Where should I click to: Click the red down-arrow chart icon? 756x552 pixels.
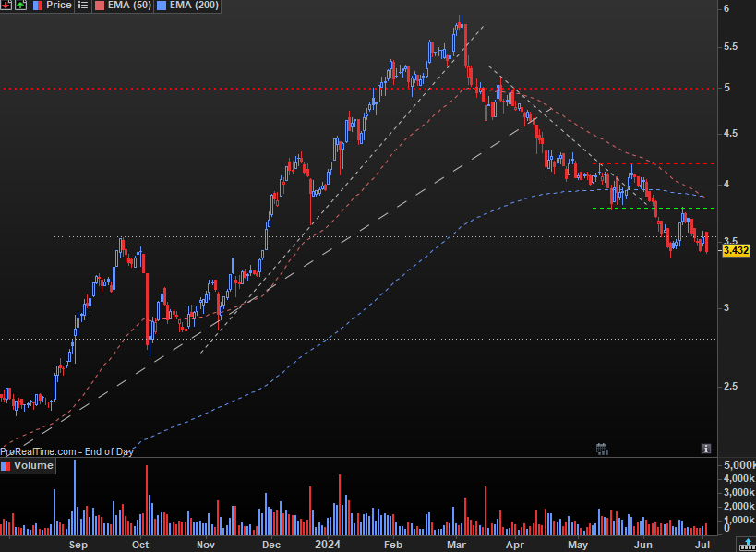coord(6,6)
